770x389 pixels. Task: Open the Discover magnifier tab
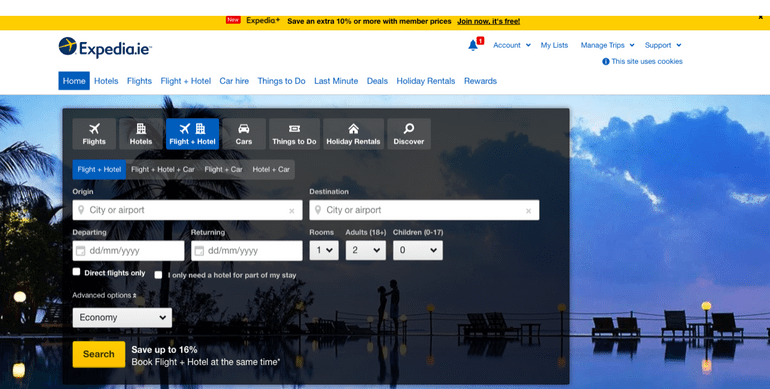pyautogui.click(x=409, y=134)
